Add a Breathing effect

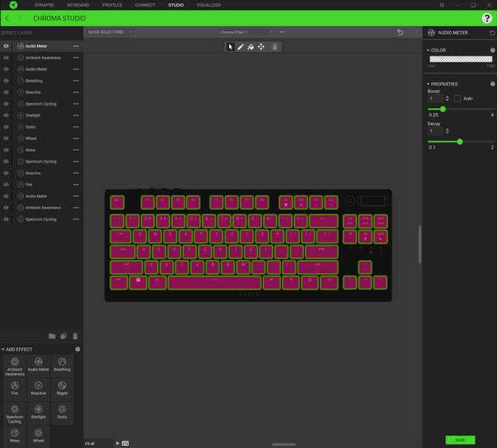tap(62, 366)
